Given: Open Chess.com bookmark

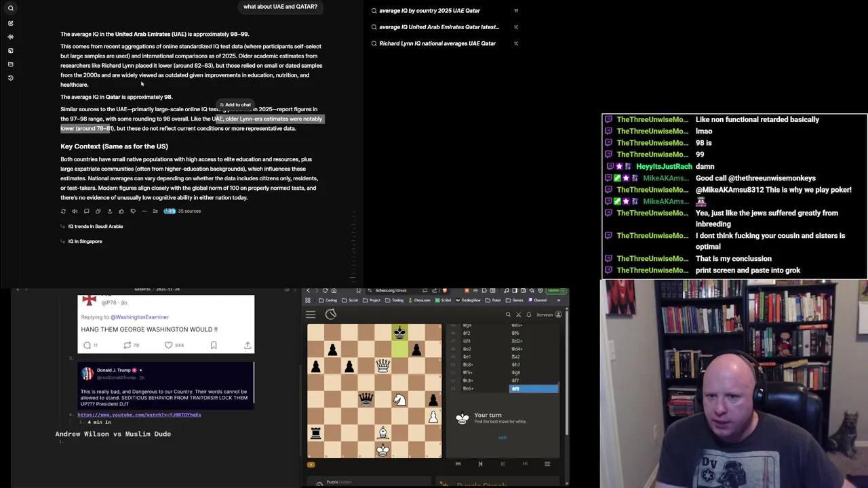Looking at the screenshot, I should click(419, 300).
